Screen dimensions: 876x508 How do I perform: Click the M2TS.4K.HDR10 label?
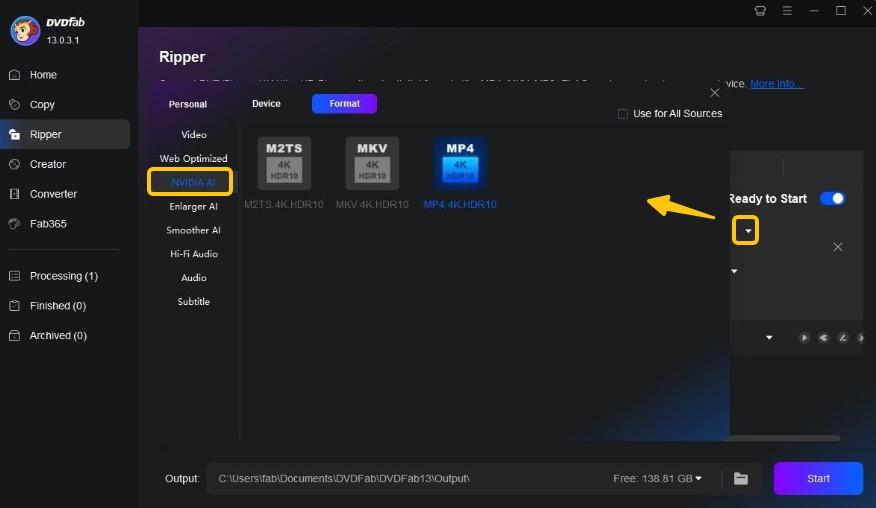pyautogui.click(x=284, y=205)
